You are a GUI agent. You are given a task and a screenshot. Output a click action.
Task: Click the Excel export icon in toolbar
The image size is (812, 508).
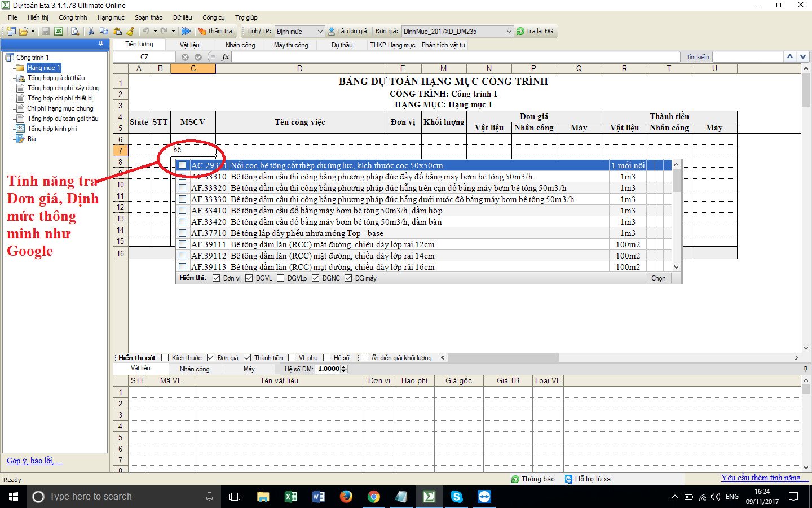point(59,32)
